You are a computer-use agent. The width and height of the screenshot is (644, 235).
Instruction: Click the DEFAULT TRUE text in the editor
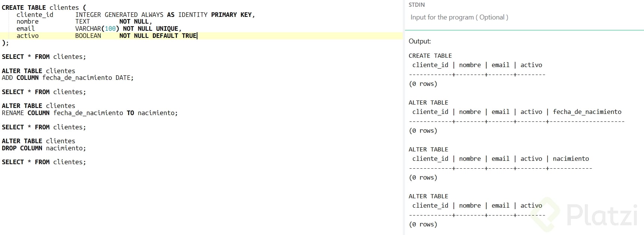tap(174, 36)
